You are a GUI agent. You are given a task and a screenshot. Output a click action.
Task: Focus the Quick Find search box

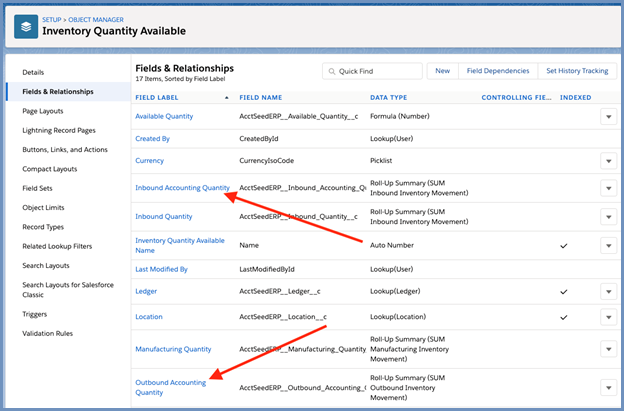coord(372,71)
